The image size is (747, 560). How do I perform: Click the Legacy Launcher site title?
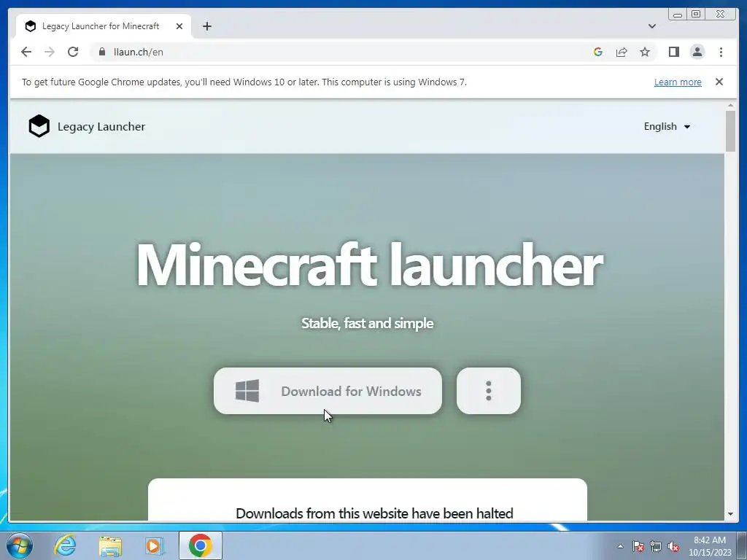point(101,127)
